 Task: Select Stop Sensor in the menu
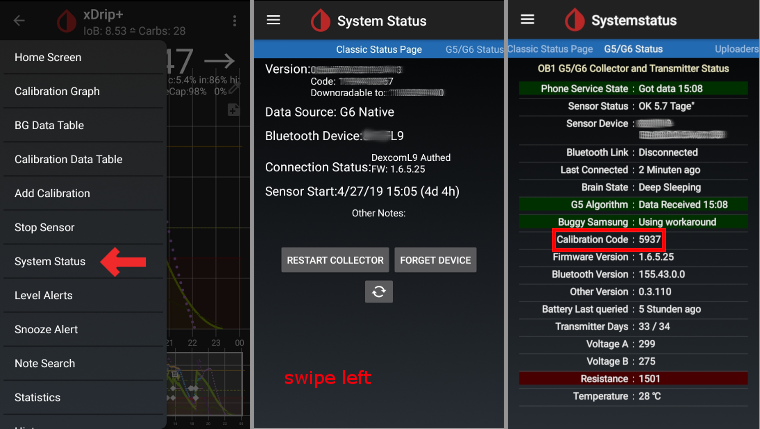coord(83,227)
